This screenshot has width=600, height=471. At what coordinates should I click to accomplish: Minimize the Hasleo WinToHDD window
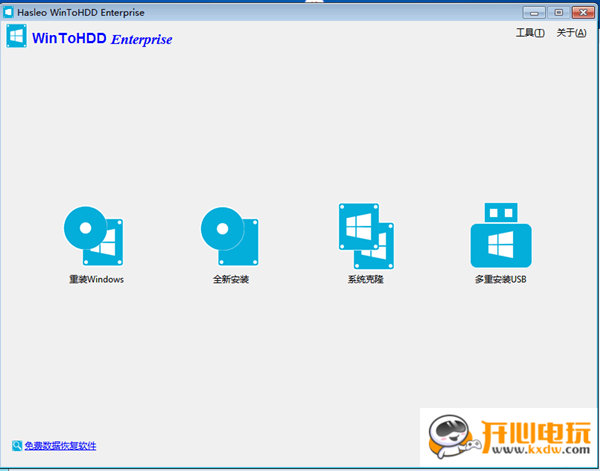tap(534, 13)
